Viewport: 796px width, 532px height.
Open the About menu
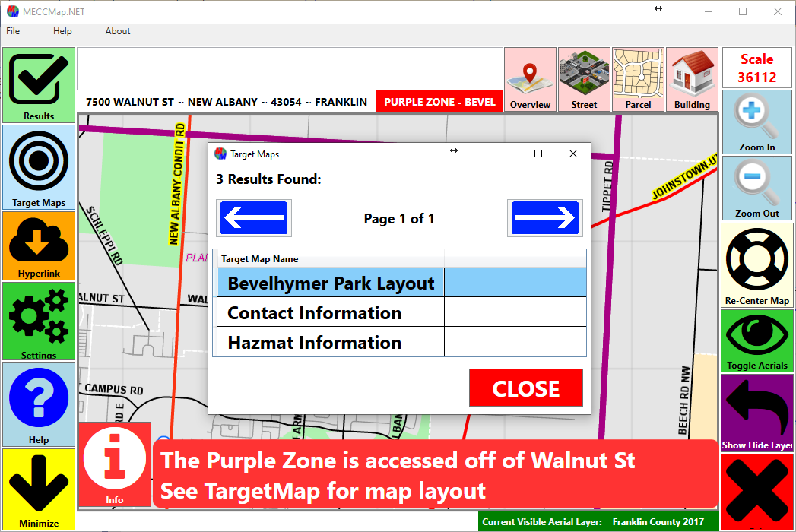[118, 31]
